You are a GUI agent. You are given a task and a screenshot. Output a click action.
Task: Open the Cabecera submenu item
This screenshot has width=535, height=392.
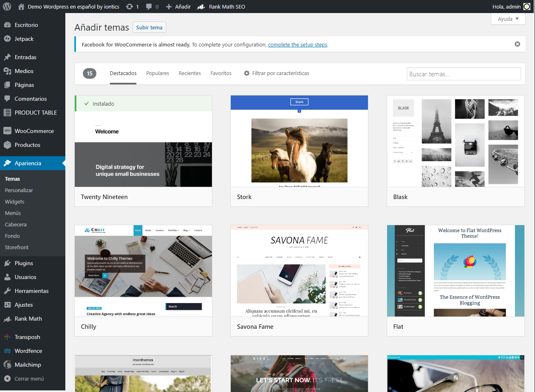(x=16, y=225)
